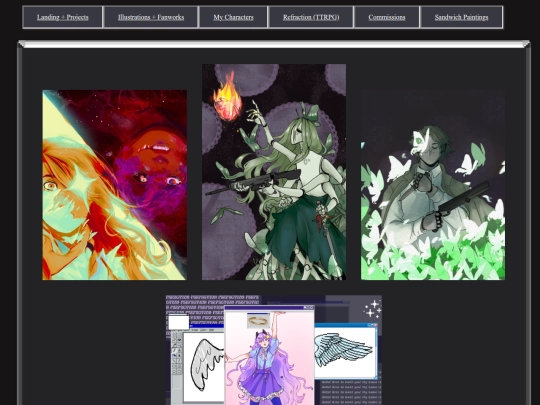540x405 pixels.
Task: Navigate to Sandwich Paintings
Action: 461,17
